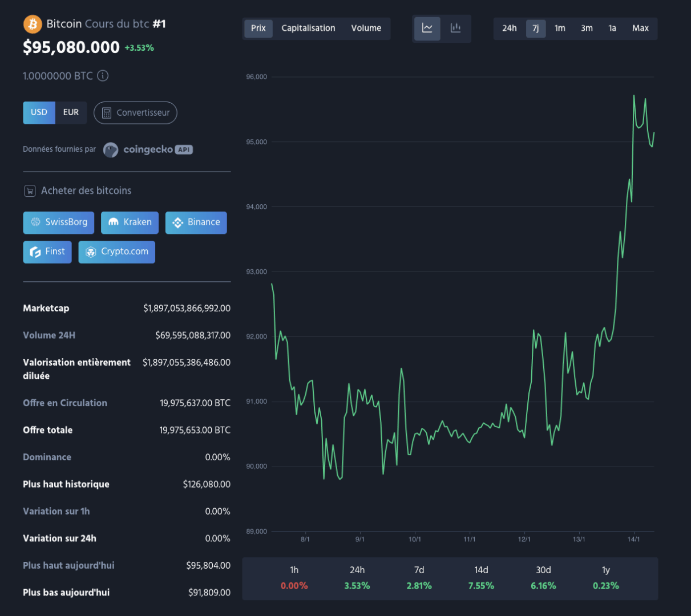Open the Convertisseur calculator button
This screenshot has height=616, width=691.
135,113
